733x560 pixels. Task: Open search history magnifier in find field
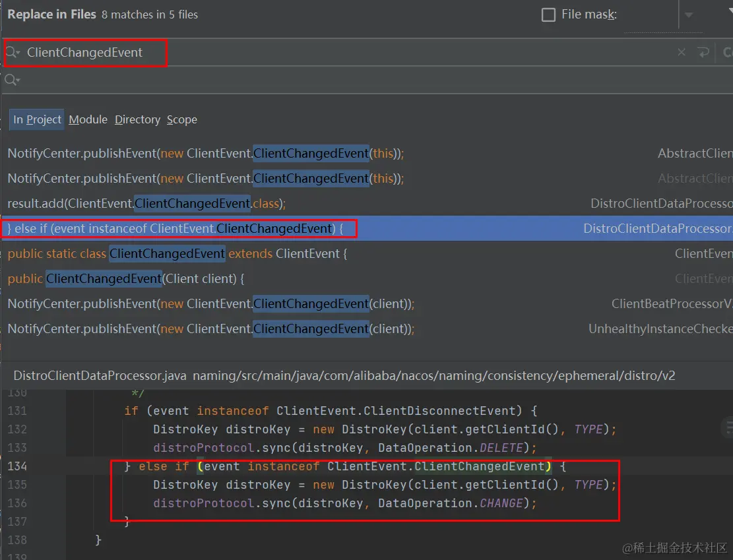coord(13,52)
